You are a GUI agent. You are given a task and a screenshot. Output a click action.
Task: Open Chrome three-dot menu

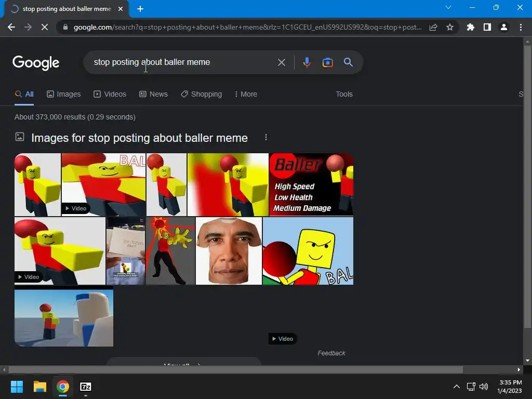pos(521,27)
